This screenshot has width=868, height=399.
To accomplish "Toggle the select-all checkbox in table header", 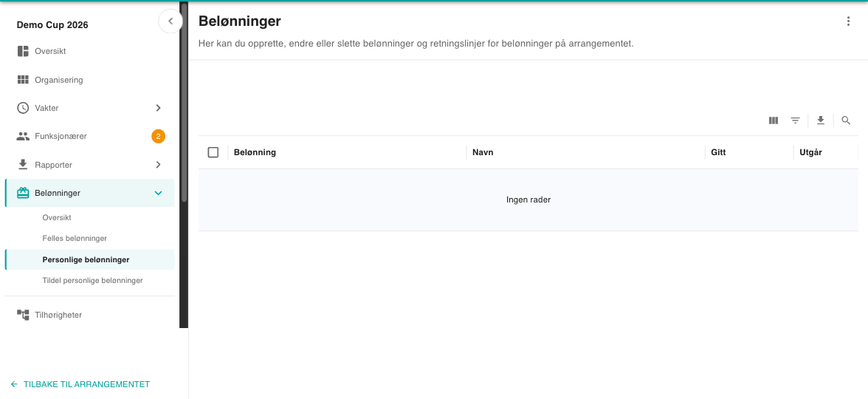I will 213,152.
